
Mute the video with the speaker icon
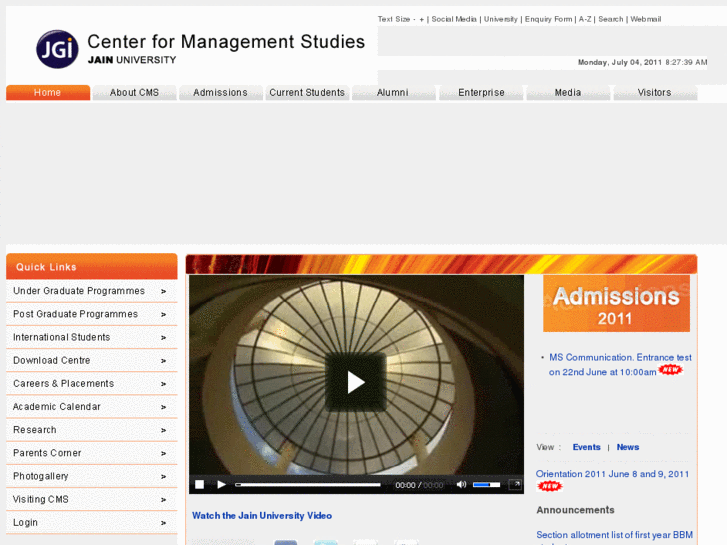[x=461, y=484]
